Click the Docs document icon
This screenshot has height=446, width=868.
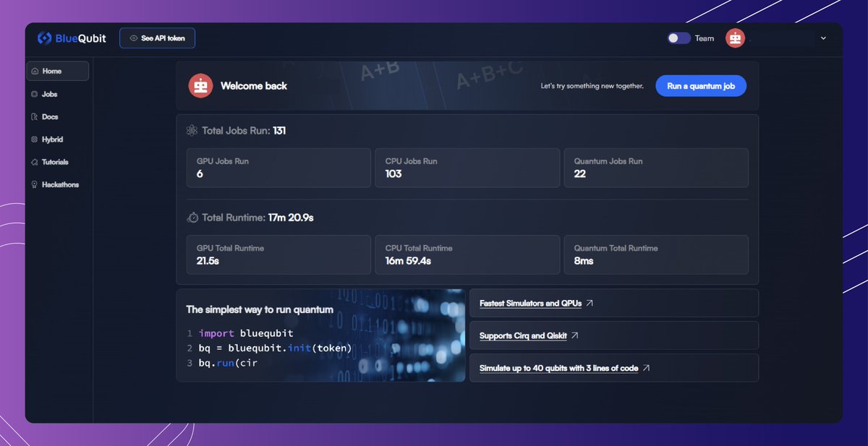click(33, 116)
